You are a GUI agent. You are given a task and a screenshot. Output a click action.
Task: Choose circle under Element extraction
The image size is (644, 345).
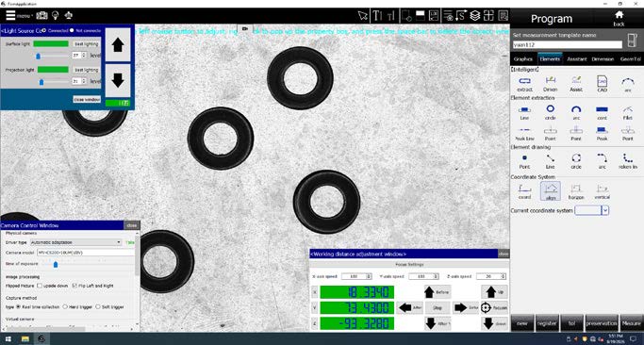pos(551,112)
